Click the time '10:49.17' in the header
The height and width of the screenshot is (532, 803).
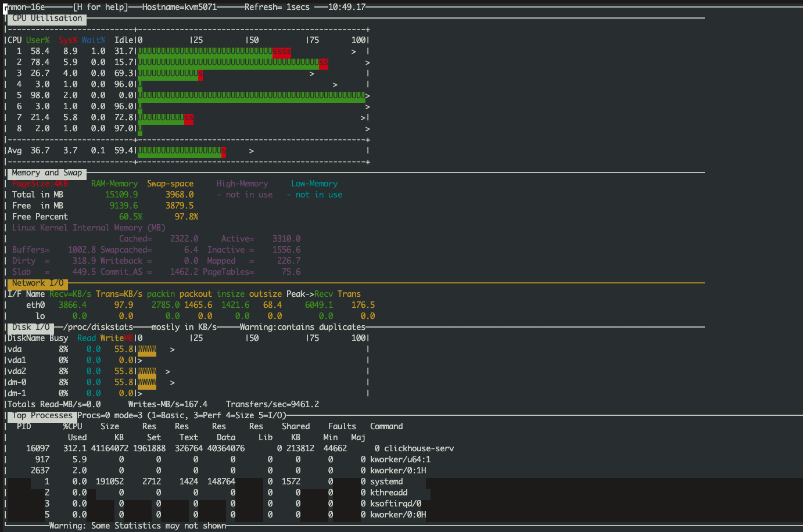[347, 7]
